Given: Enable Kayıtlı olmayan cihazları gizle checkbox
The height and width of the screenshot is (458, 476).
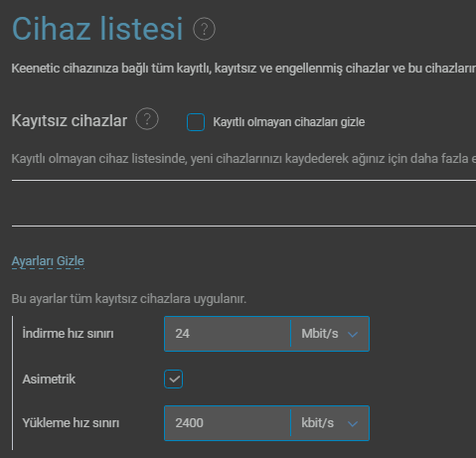Looking at the screenshot, I should (x=196, y=122).
